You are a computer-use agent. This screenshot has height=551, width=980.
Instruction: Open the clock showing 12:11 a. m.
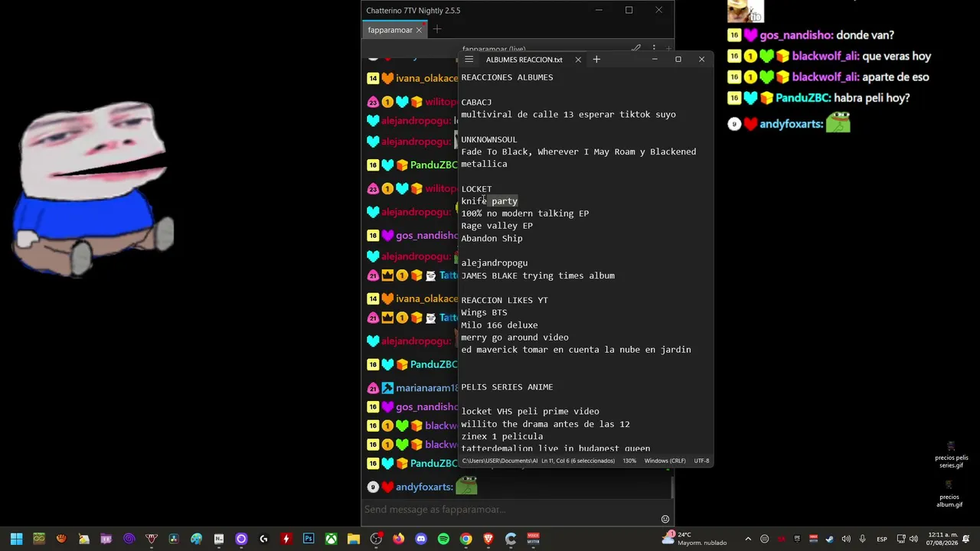(942, 539)
